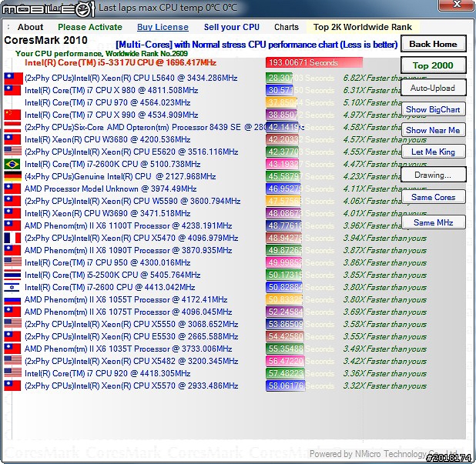Viewport: 476px width, 464px height.
Task: Click 'Intel(R) Core(TM) i5-2500K CPU @ 5405.764MHz' text
Action: 112,275
